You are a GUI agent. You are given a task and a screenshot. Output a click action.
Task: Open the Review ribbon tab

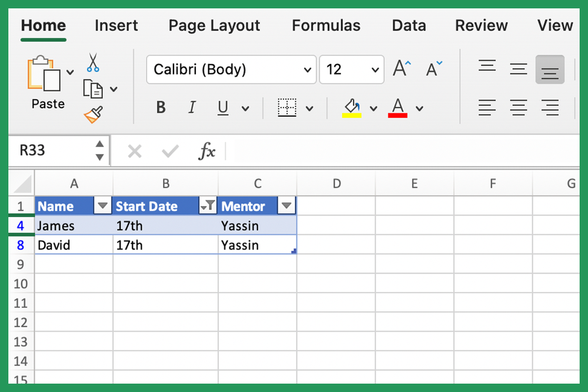point(481,25)
